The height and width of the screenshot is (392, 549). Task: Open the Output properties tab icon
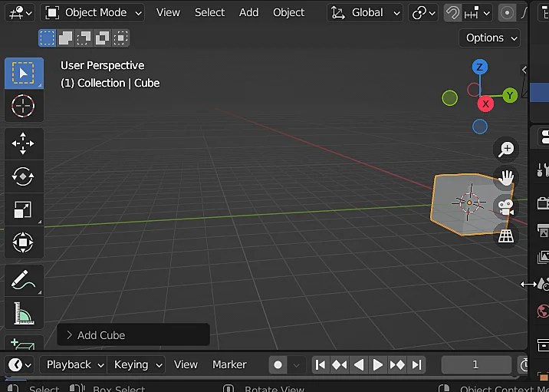[x=543, y=230]
